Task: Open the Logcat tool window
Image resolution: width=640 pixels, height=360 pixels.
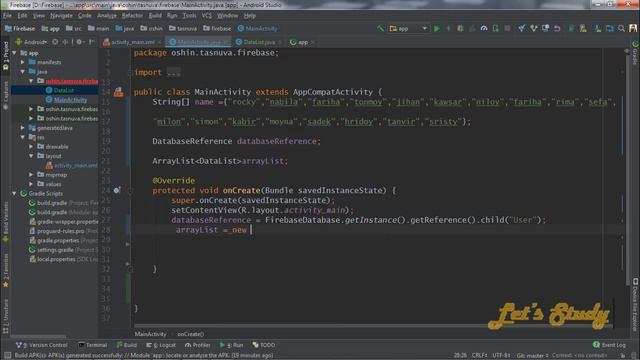Action: pyautogui.click(x=161, y=345)
